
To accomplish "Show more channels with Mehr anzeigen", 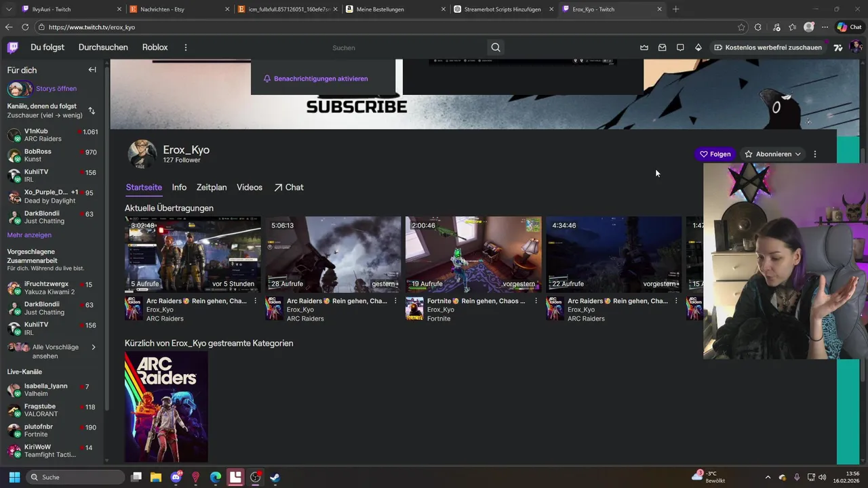I will 29,235.
